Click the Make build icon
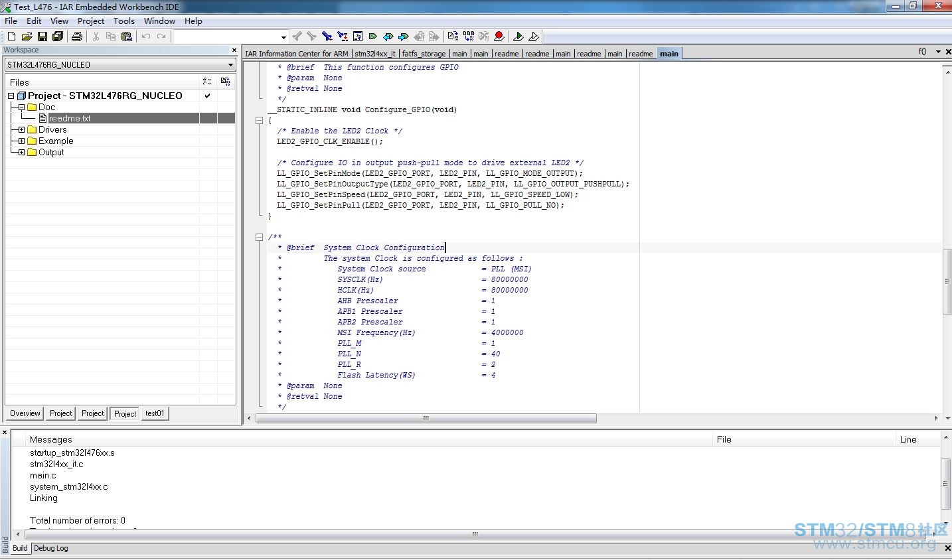 pos(469,36)
